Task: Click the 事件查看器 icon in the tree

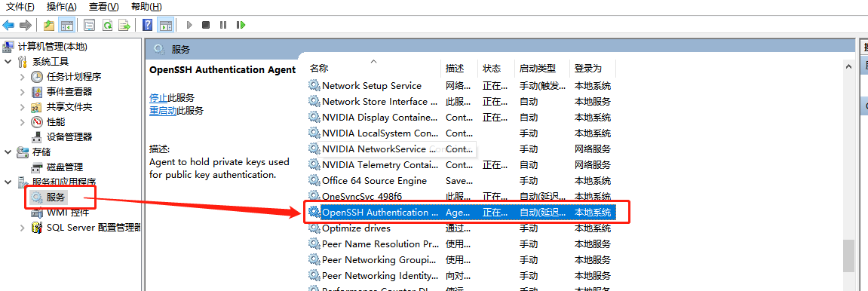Action: (x=37, y=91)
